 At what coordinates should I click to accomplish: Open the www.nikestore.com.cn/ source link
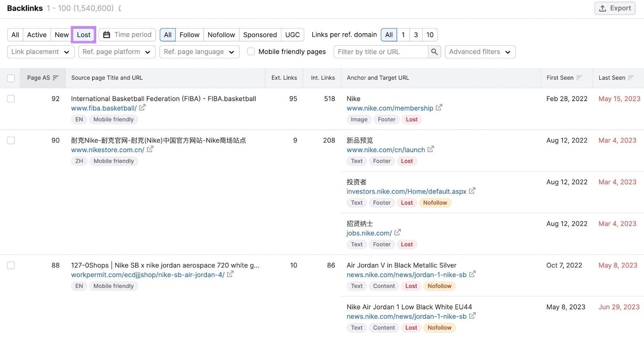point(108,150)
